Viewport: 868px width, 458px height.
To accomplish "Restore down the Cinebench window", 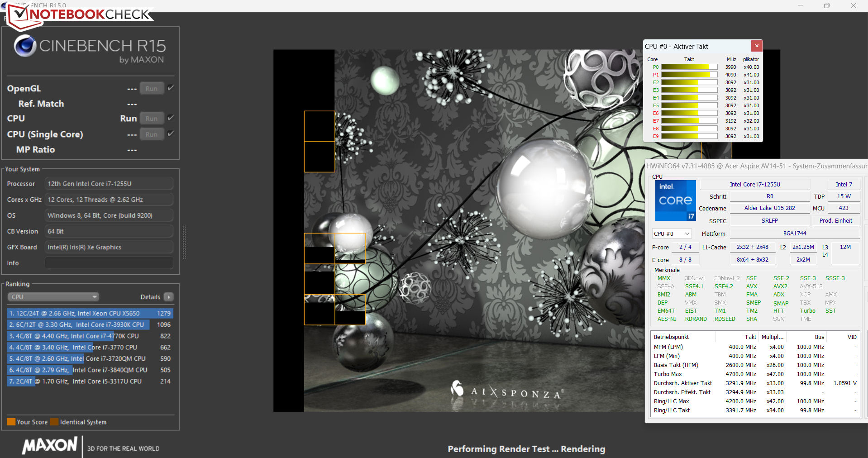I will point(826,6).
